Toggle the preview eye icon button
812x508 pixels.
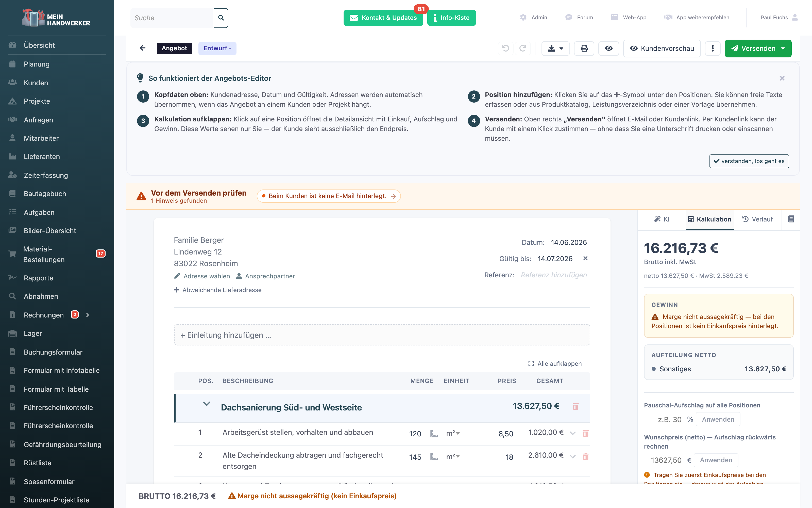609,48
